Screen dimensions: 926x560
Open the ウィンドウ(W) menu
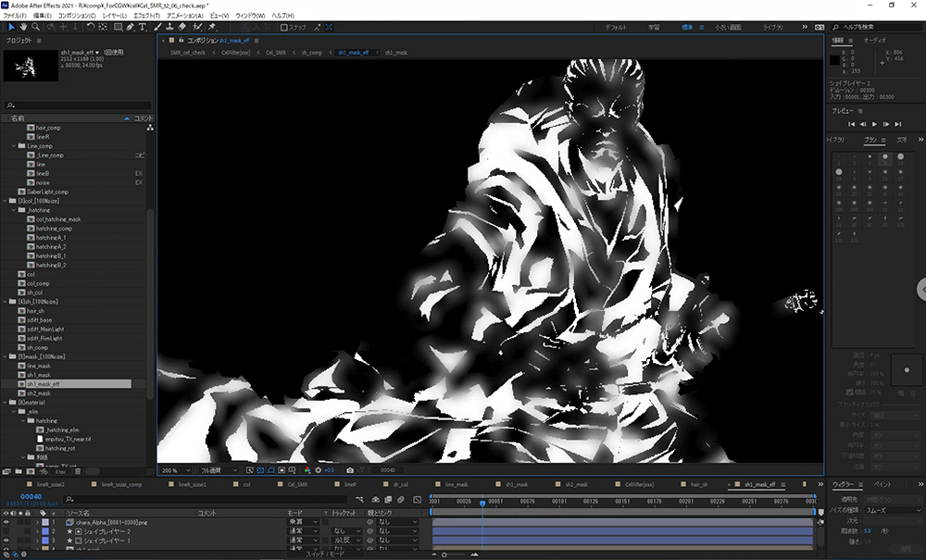(x=250, y=16)
